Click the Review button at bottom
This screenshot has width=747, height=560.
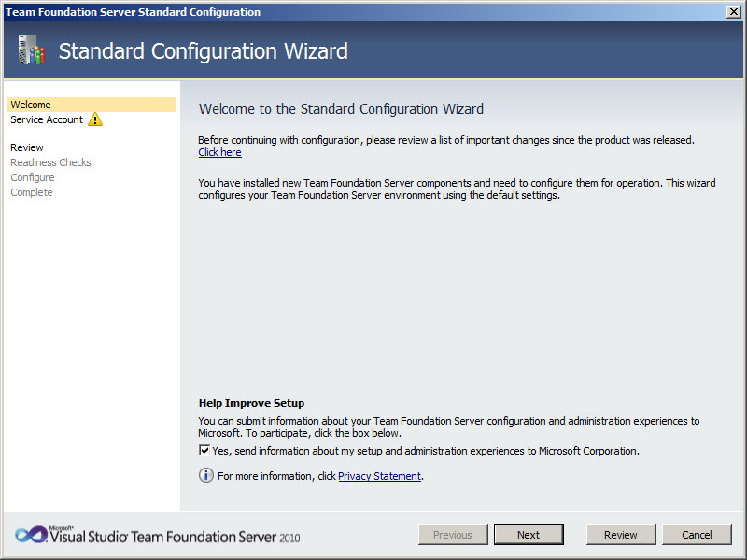(x=621, y=535)
